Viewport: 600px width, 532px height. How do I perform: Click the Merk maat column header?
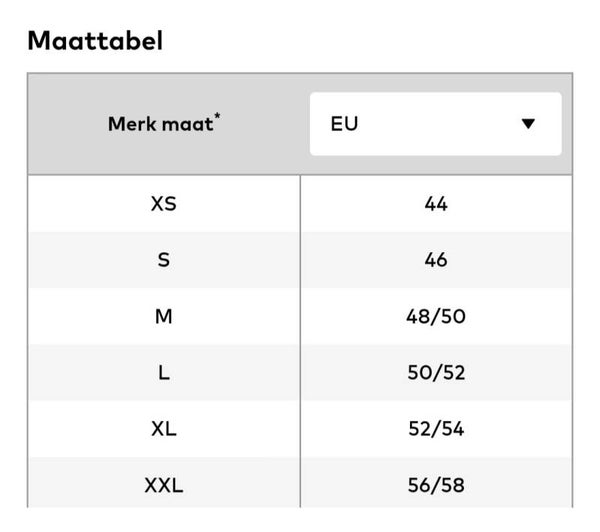click(160, 124)
